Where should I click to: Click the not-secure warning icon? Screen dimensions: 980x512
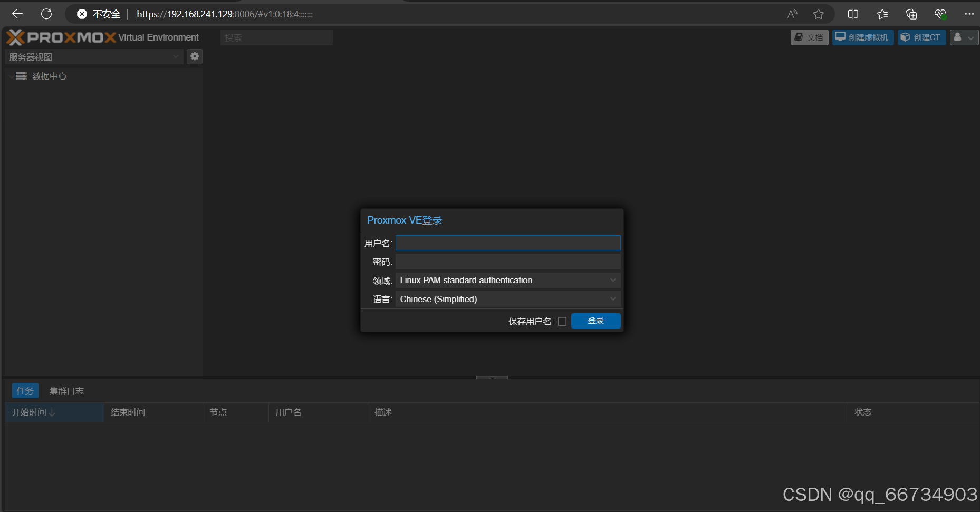coord(82,14)
